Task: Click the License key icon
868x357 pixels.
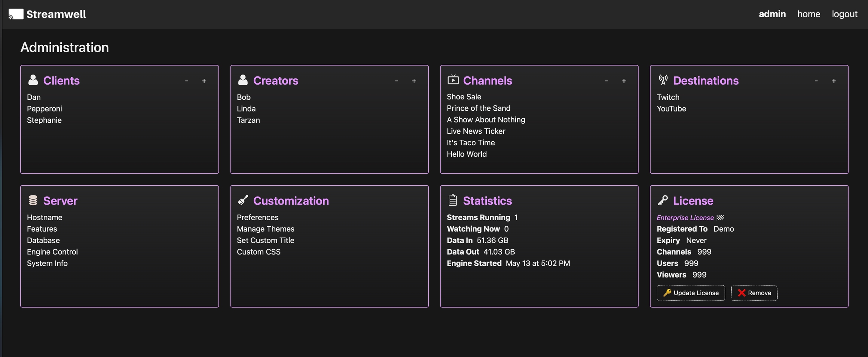Action: point(663,200)
